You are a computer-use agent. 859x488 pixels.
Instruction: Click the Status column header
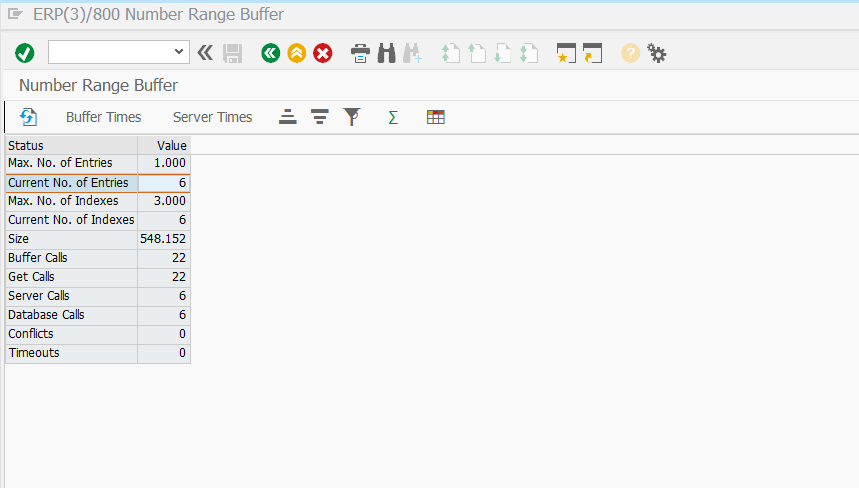71,146
